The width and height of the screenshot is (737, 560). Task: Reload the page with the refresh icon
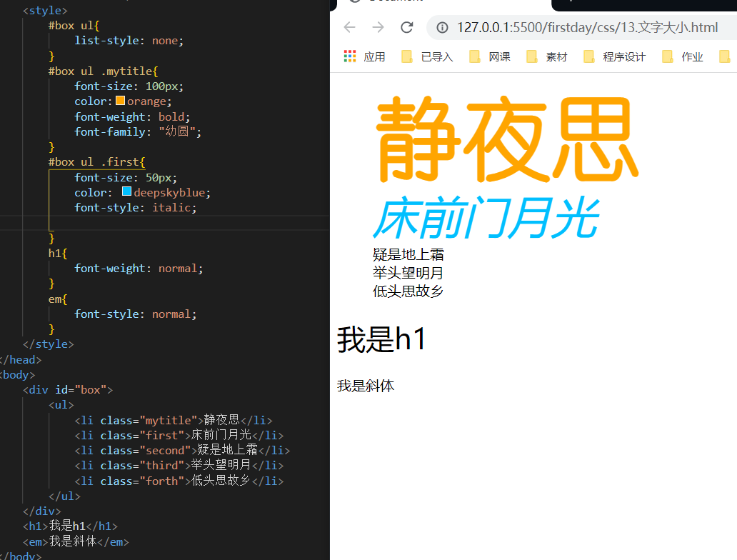[x=407, y=27]
